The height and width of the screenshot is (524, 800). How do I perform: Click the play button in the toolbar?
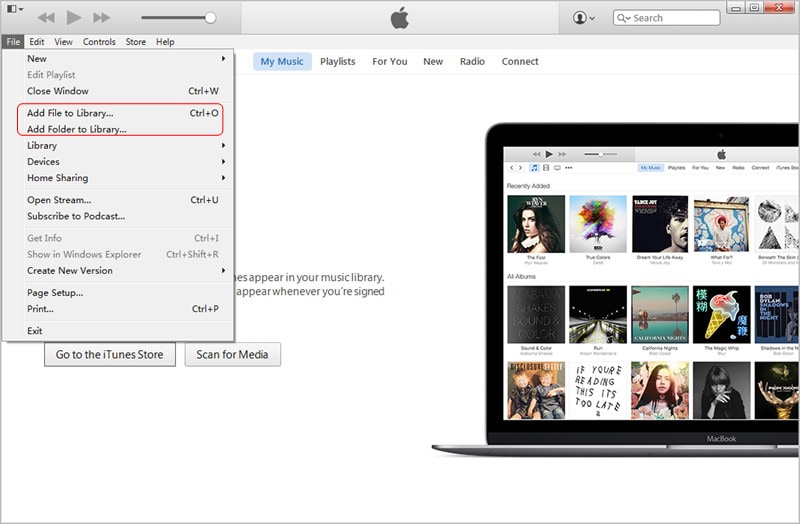74,17
